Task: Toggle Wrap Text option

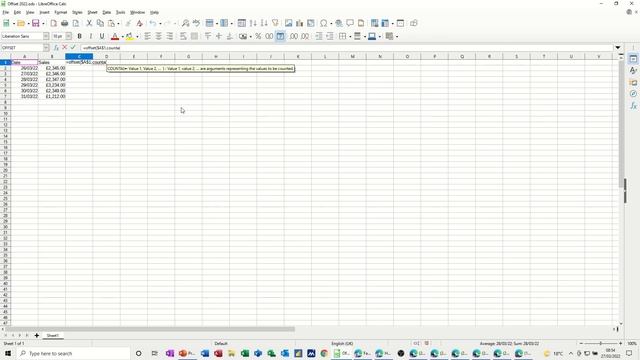Action: tap(183, 36)
